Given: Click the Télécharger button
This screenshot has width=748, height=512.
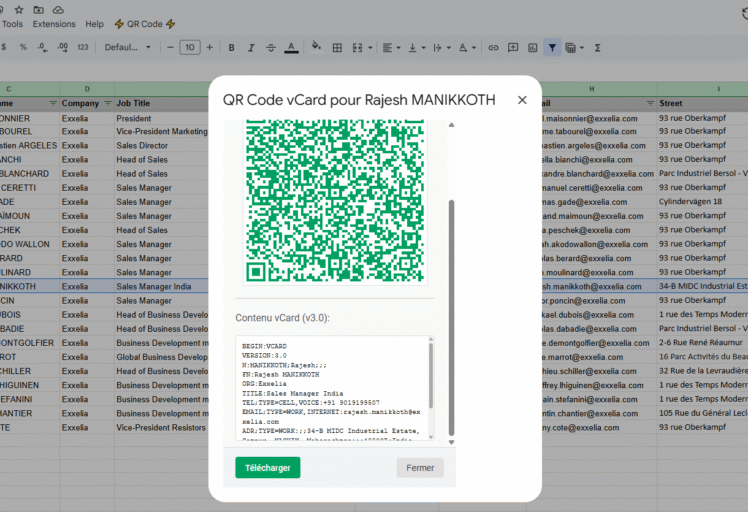Looking at the screenshot, I should coord(268,468).
